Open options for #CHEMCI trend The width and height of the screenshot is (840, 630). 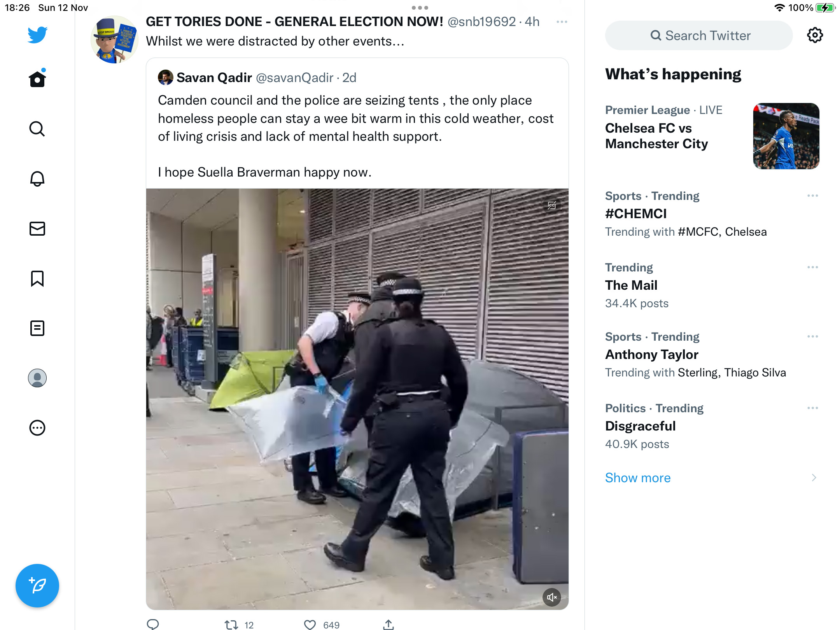point(813,196)
